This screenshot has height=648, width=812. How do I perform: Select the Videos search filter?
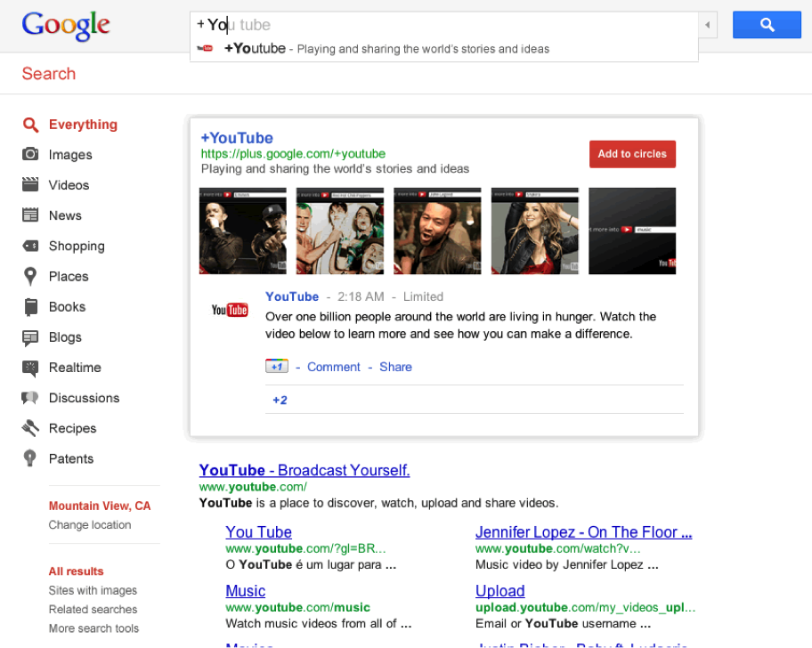69,185
